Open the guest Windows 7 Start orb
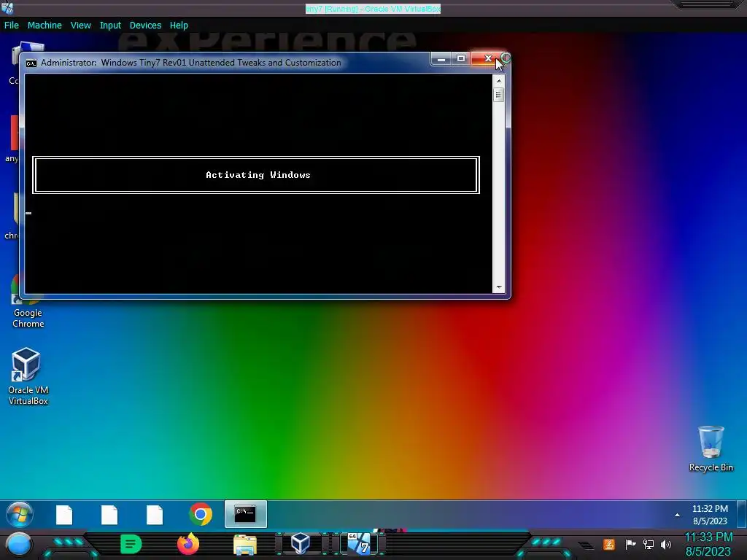747x560 pixels. pyautogui.click(x=20, y=514)
